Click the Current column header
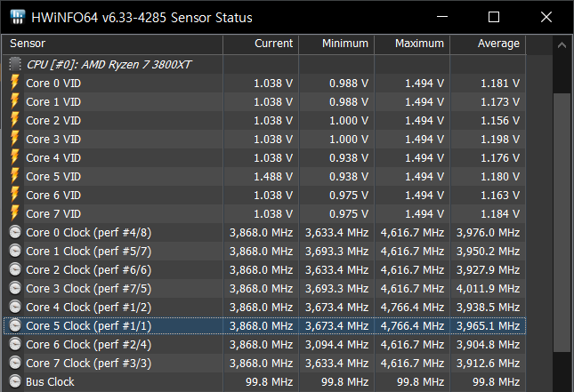This screenshot has height=392, width=574. pos(261,44)
